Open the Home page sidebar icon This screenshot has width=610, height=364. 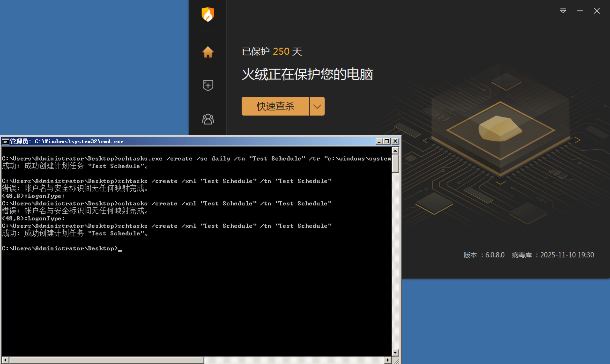point(208,52)
